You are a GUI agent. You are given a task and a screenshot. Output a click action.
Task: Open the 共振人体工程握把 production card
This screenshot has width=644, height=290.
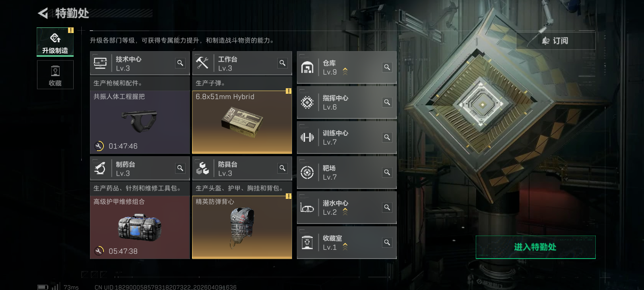tap(140, 122)
